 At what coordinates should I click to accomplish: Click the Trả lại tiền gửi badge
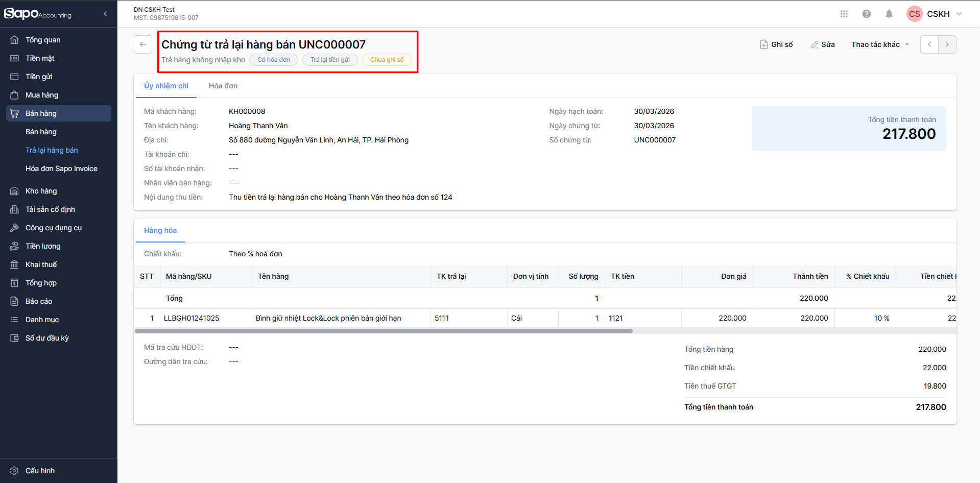pyautogui.click(x=330, y=60)
